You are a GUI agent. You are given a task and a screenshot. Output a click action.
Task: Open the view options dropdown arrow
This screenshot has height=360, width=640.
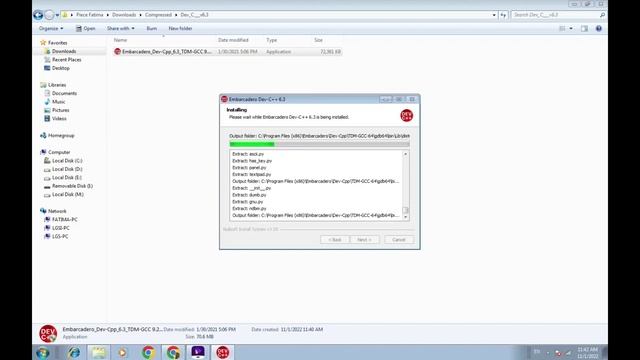point(571,29)
